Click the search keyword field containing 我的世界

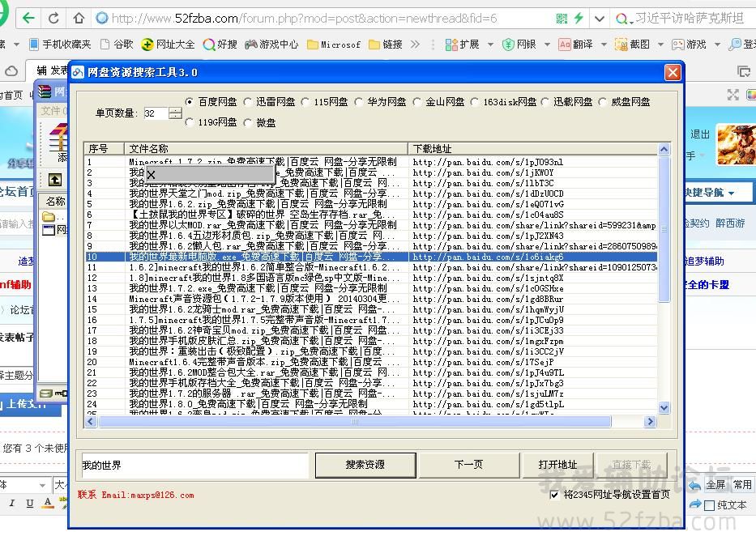tap(194, 466)
